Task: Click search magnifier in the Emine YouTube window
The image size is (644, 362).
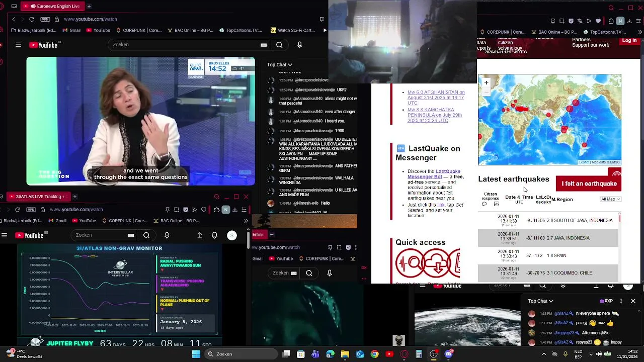Action: point(309,273)
